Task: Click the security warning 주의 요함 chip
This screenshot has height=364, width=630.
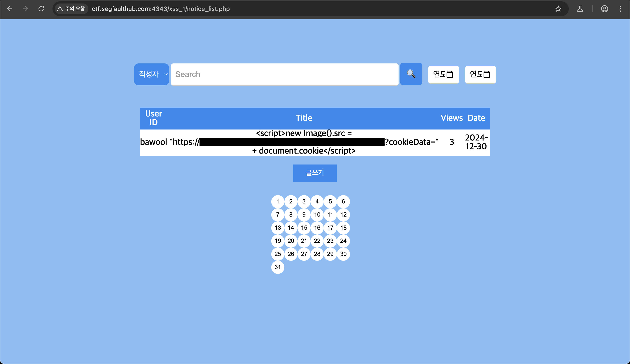Action: click(x=71, y=9)
